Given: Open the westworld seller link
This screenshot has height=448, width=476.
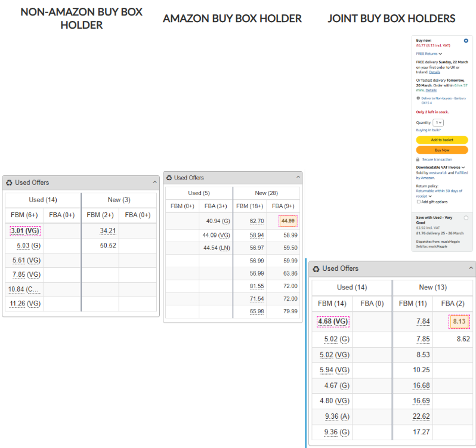Looking at the screenshot, I should [438, 173].
